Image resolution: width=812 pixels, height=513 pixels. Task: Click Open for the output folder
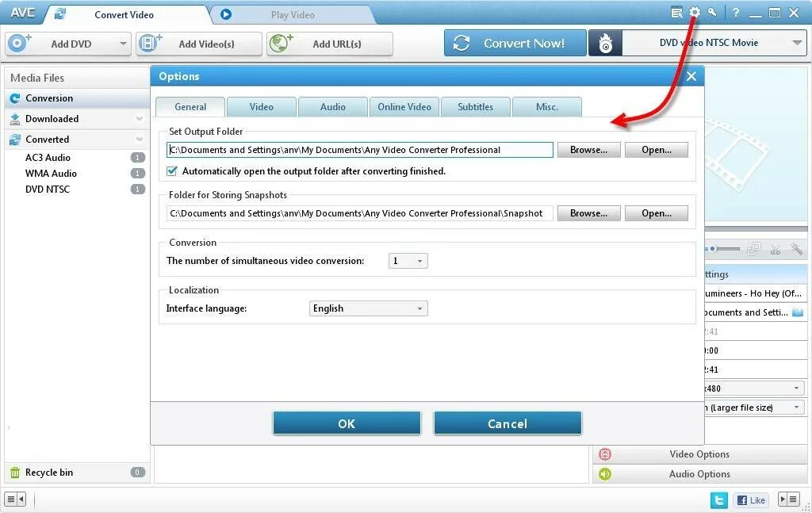[657, 150]
